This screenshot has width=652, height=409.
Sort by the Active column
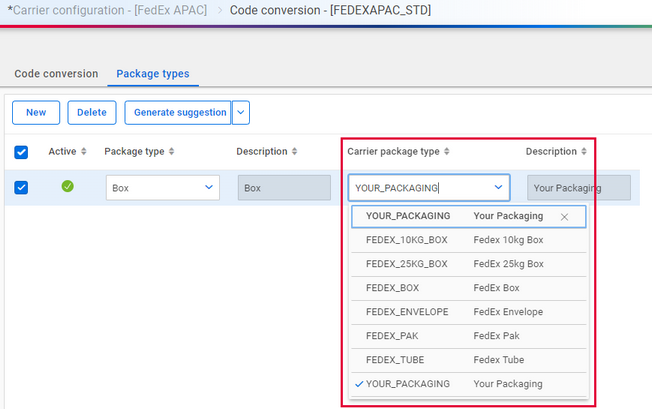[84, 151]
